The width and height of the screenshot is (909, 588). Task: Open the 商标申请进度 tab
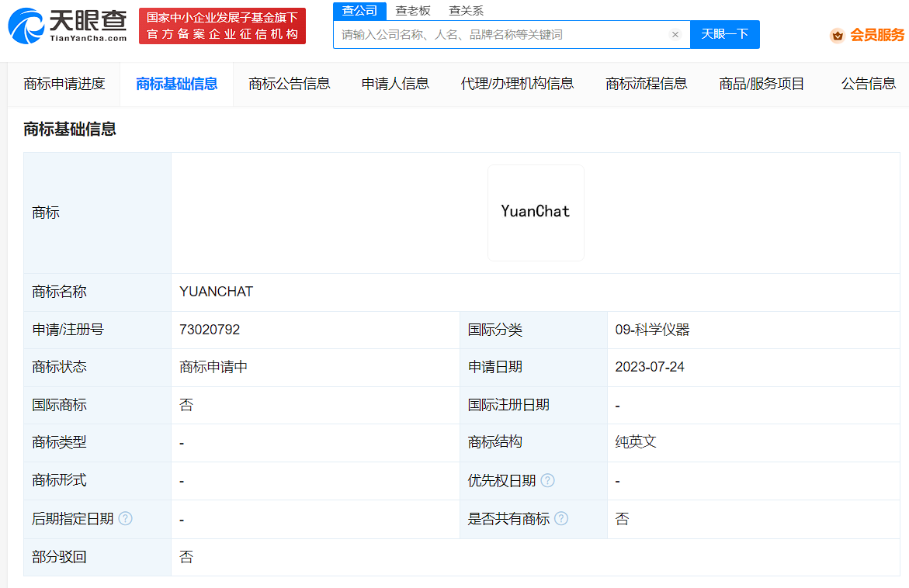(x=64, y=84)
